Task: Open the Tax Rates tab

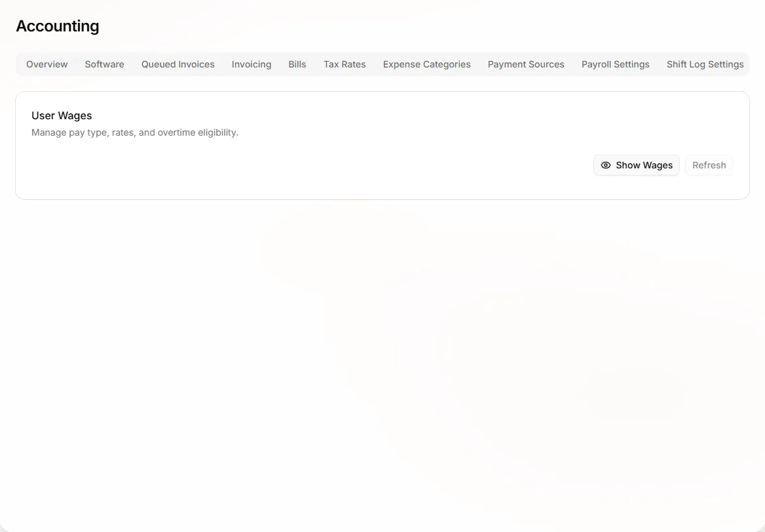Action: click(x=345, y=64)
